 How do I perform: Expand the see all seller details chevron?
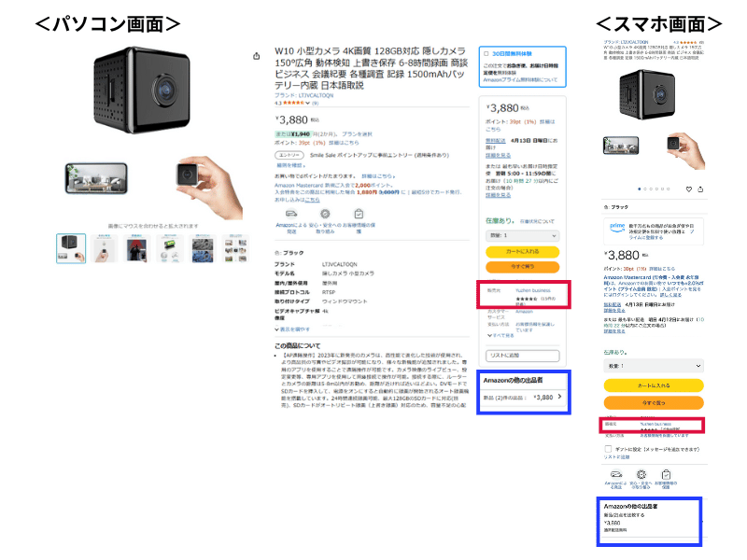click(500, 335)
